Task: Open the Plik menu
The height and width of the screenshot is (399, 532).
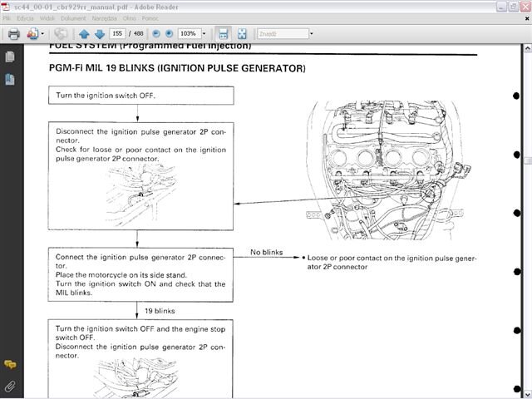Action: coord(7,17)
